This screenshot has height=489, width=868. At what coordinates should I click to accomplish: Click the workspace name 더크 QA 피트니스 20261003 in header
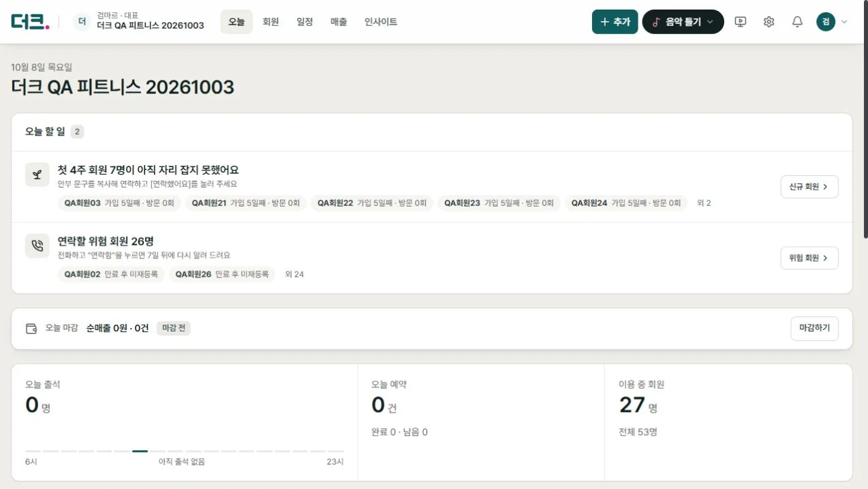pos(151,26)
